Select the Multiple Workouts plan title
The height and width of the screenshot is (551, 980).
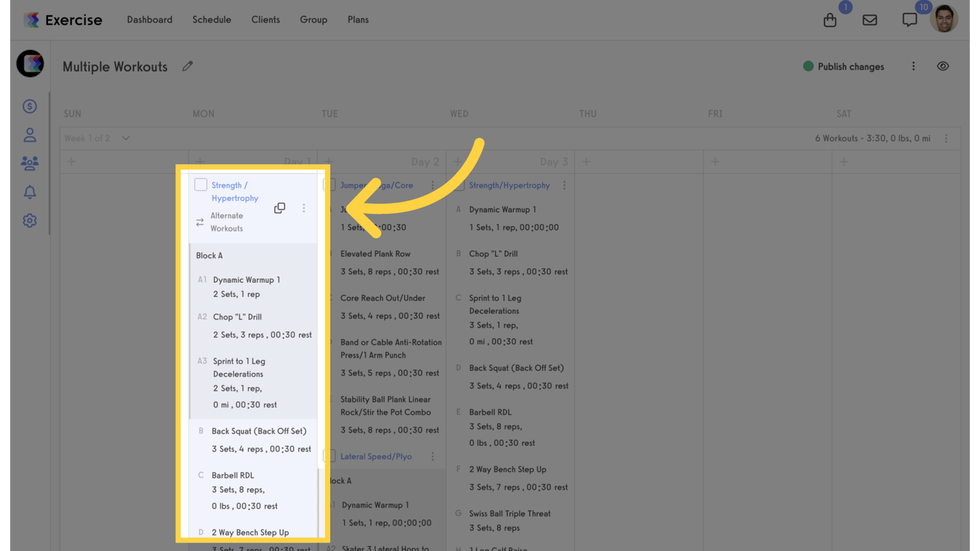pyautogui.click(x=115, y=67)
